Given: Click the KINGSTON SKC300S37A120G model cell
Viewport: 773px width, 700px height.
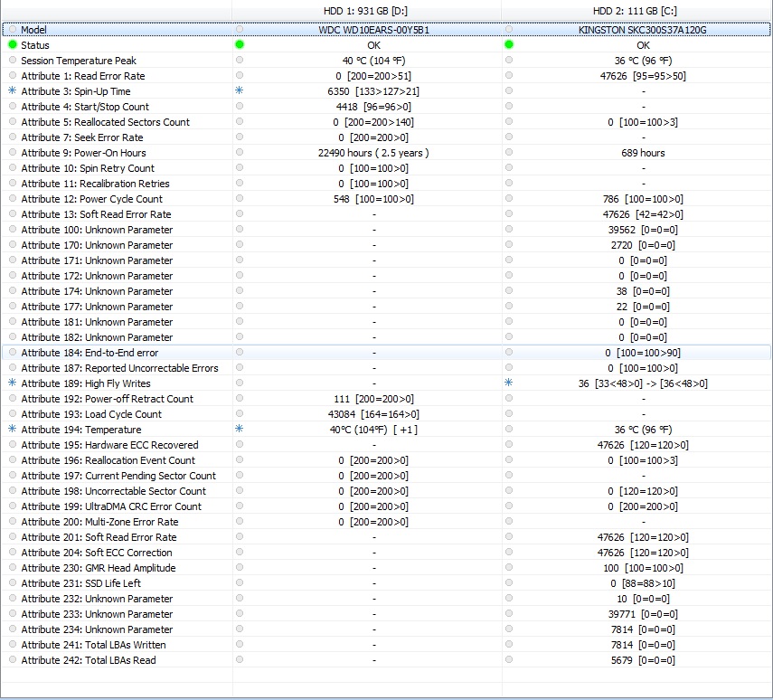Looking at the screenshot, I should coord(642,30).
